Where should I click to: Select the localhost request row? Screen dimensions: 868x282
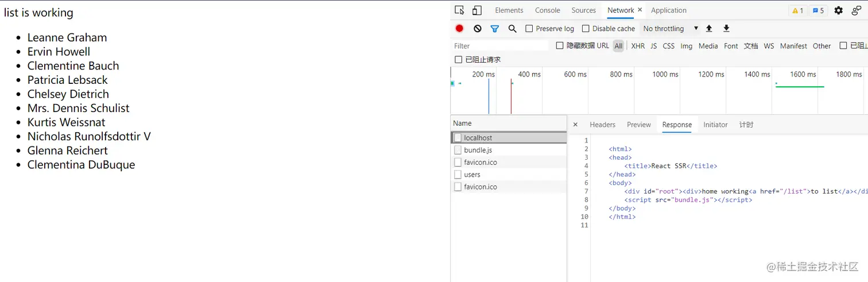tap(509, 138)
